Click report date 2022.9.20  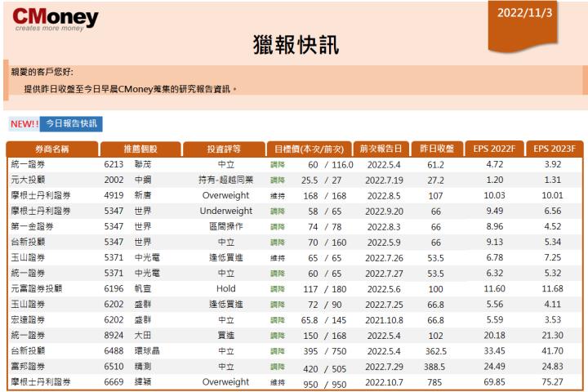click(x=384, y=212)
